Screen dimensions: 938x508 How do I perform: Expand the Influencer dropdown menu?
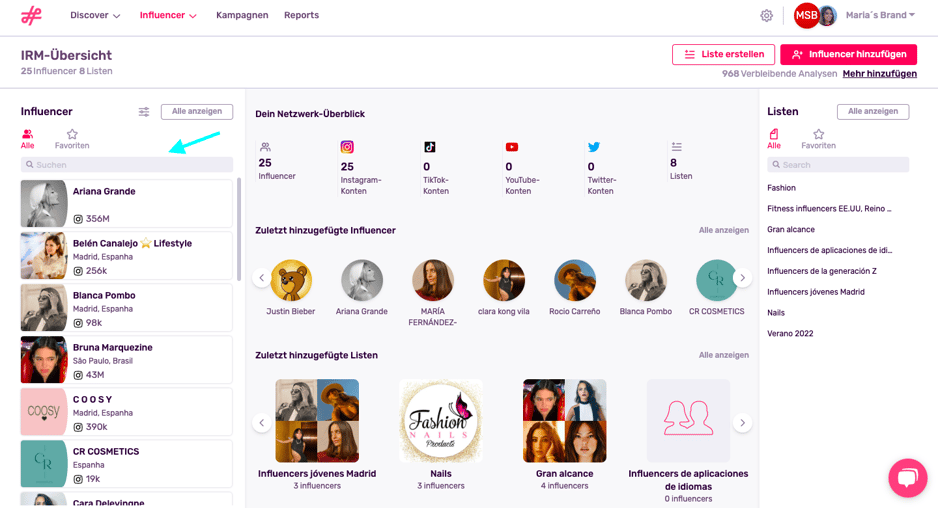click(x=168, y=16)
